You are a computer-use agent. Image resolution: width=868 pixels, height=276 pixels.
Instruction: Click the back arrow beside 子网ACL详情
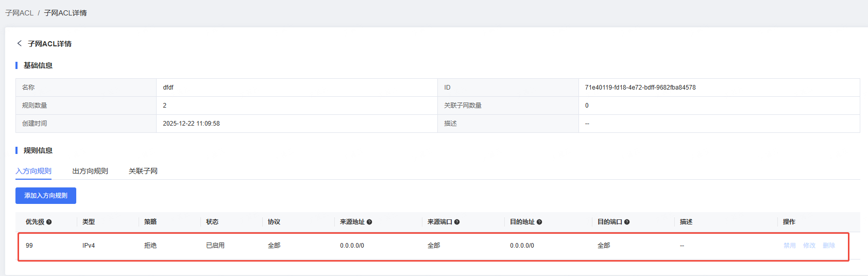click(20, 43)
